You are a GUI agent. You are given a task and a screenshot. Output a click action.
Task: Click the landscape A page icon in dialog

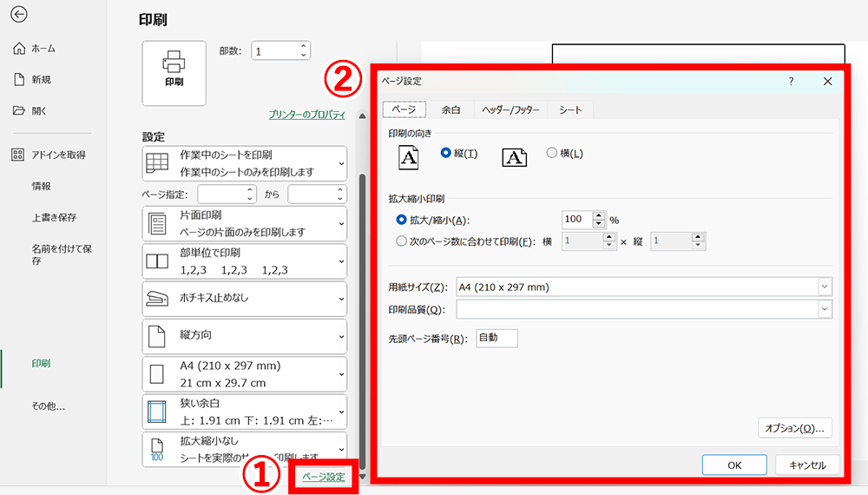click(514, 158)
